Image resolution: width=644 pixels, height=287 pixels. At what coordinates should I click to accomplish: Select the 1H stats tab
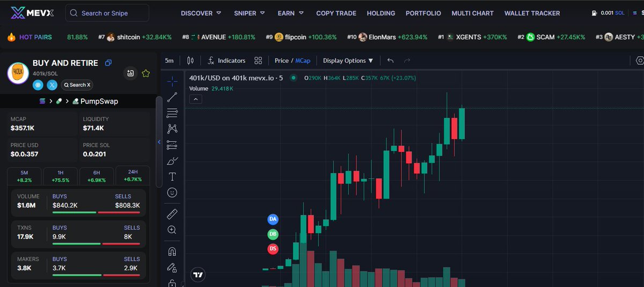[x=60, y=176]
